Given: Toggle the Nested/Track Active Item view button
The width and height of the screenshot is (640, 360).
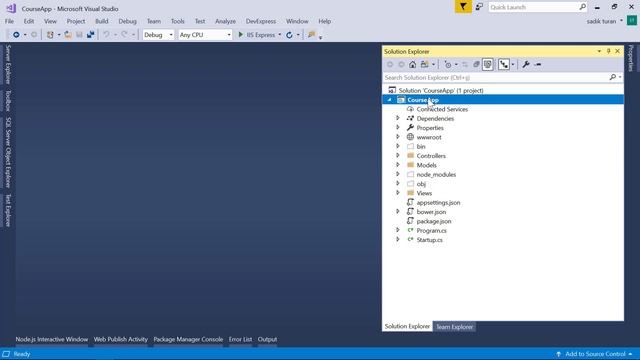Looking at the screenshot, I should (x=504, y=64).
